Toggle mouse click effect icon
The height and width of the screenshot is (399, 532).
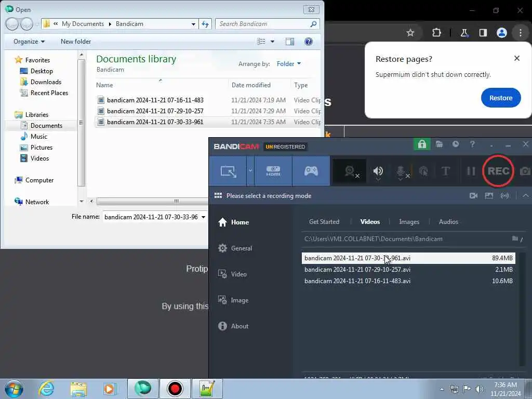tap(423, 171)
